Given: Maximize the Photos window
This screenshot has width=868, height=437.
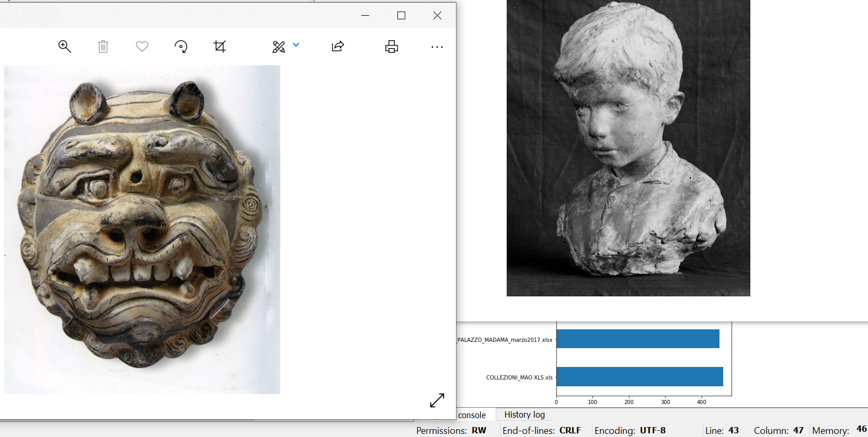Looking at the screenshot, I should (x=401, y=16).
